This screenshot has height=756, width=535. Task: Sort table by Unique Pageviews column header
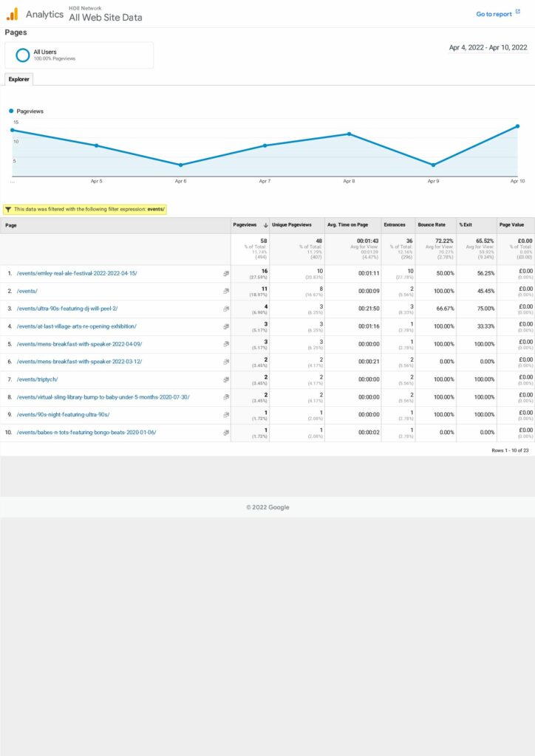click(292, 225)
